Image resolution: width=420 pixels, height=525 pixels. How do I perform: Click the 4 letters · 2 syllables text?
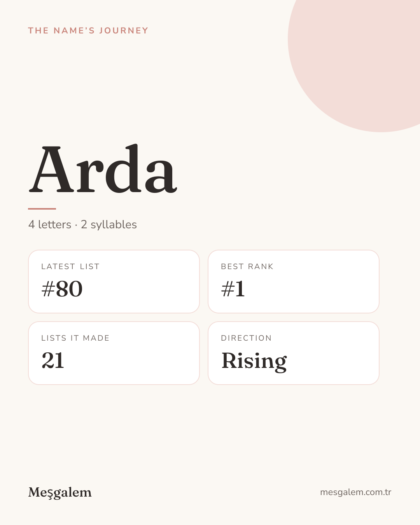82,225
